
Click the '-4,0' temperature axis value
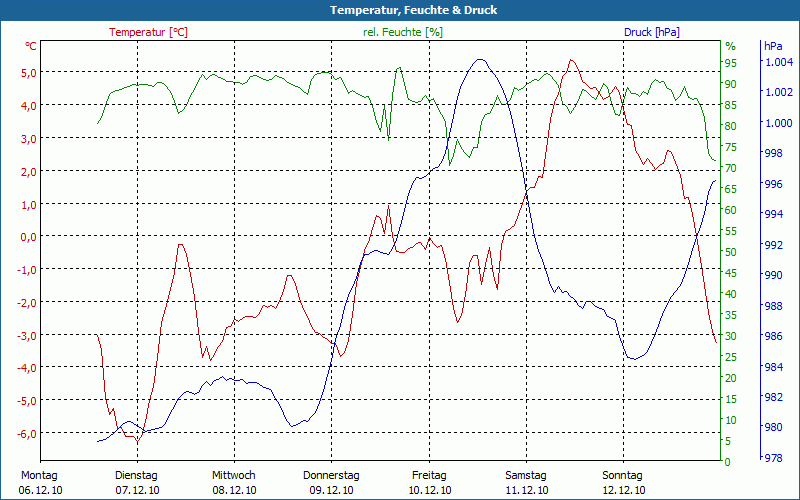27,368
